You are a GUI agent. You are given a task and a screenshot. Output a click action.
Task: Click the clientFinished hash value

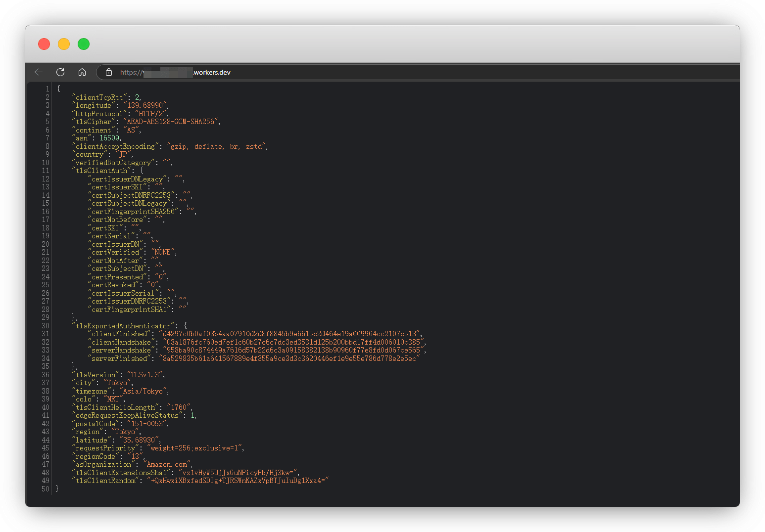(x=291, y=334)
